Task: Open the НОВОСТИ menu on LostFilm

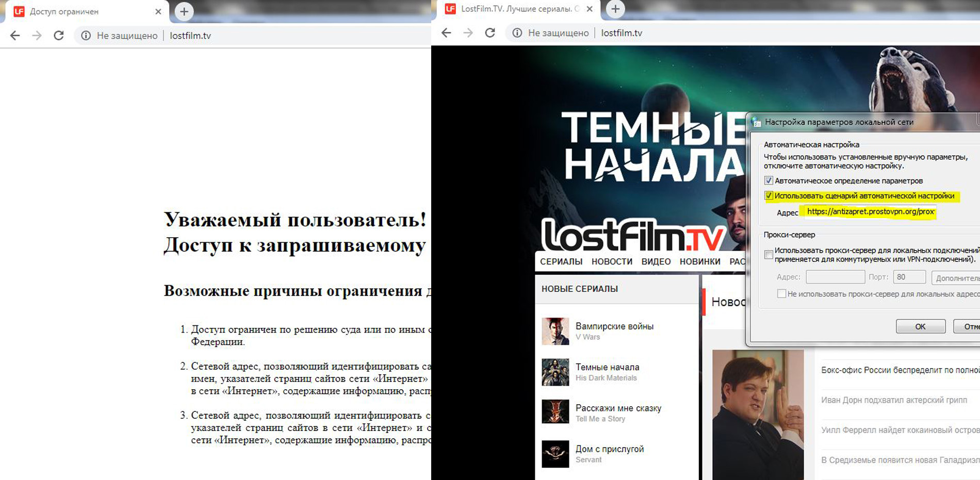Action: tap(612, 261)
